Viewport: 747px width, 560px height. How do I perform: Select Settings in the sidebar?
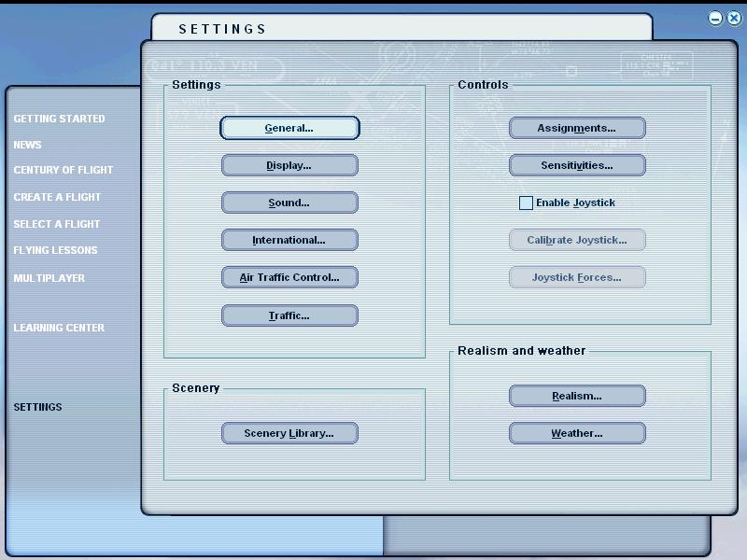coord(37,407)
